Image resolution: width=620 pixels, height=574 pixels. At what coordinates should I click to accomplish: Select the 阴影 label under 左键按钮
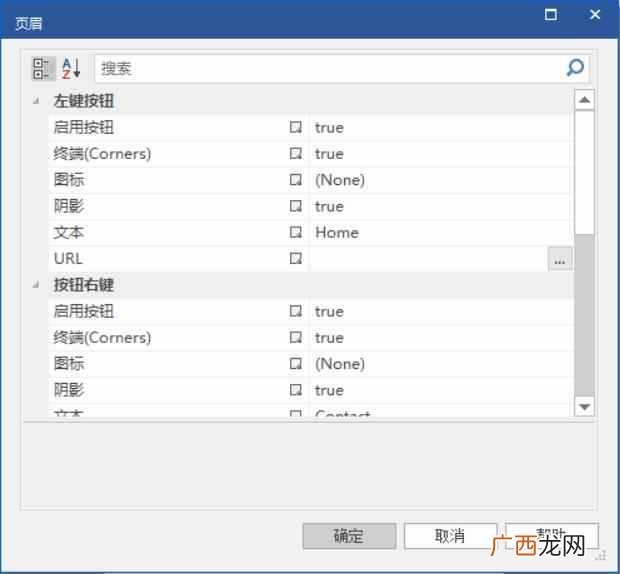69,206
